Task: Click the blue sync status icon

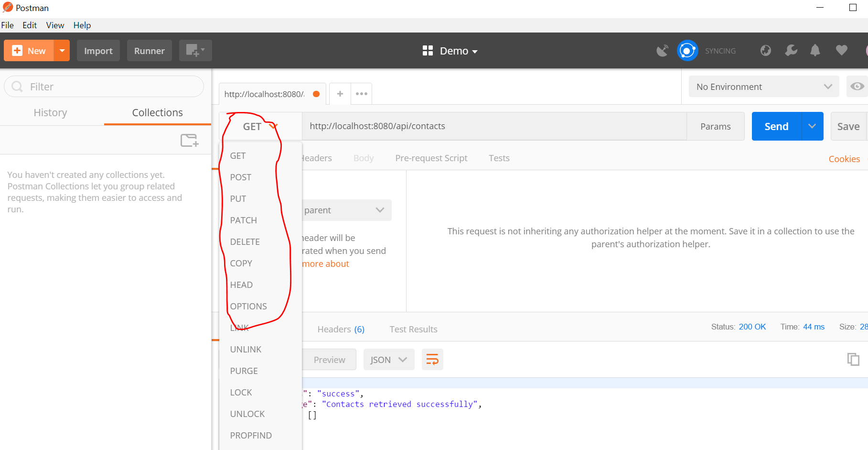Action: click(x=687, y=51)
